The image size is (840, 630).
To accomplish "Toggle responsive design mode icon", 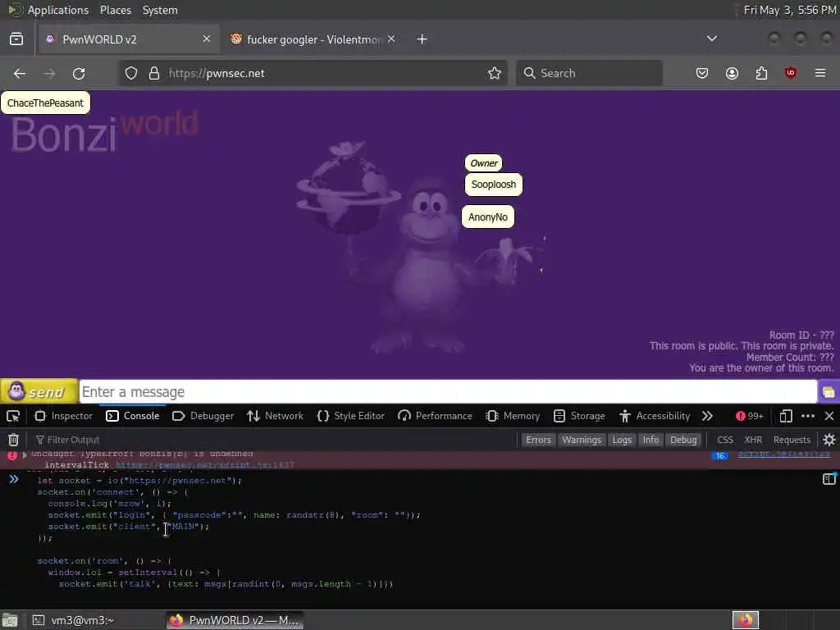I will tap(786, 416).
